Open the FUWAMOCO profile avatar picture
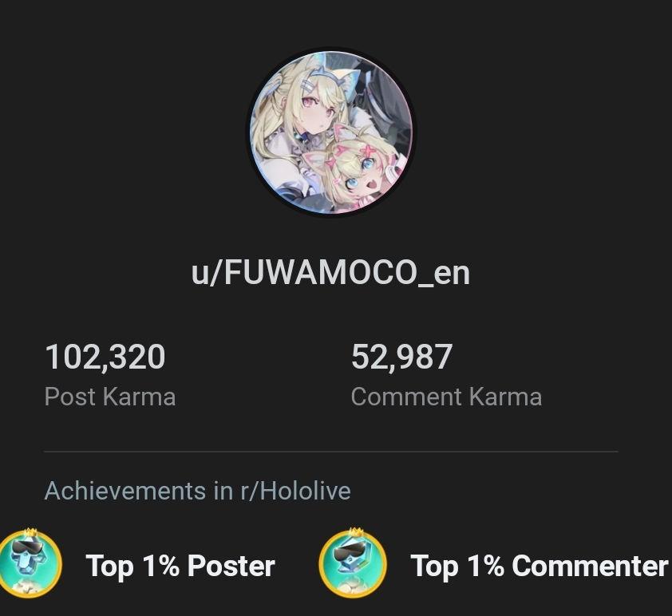Image resolution: width=672 pixels, height=616 pixels. pyautogui.click(x=331, y=132)
